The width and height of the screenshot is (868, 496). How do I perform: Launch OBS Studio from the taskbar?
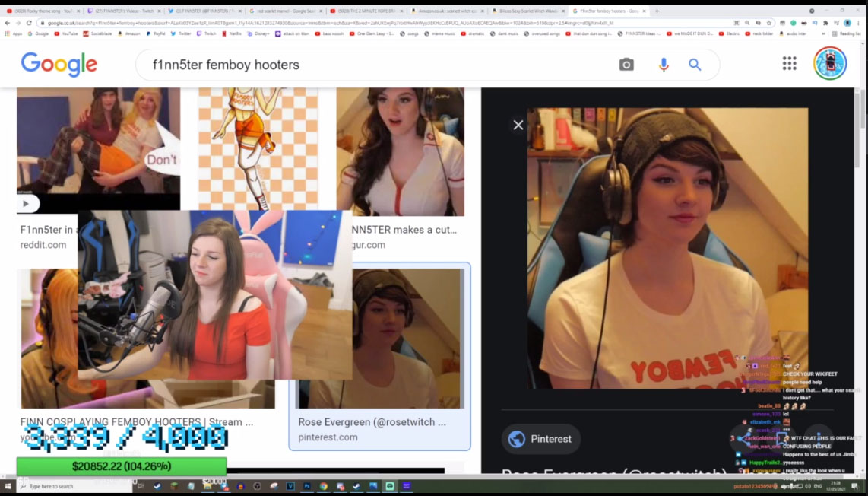[257, 487]
